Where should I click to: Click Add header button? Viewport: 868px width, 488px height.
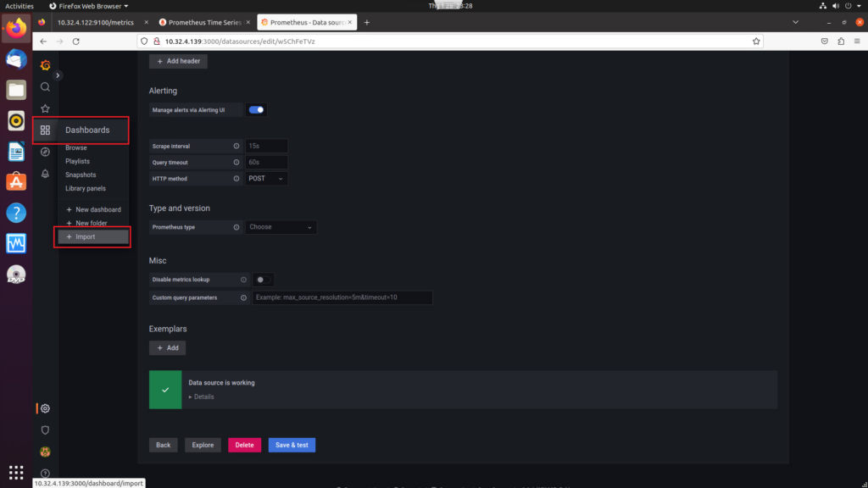[x=178, y=61]
